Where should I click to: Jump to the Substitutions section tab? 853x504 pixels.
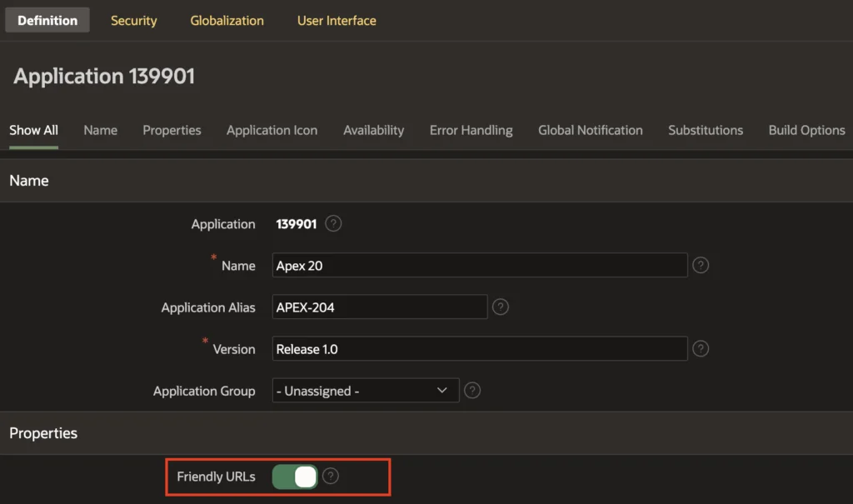coord(706,131)
